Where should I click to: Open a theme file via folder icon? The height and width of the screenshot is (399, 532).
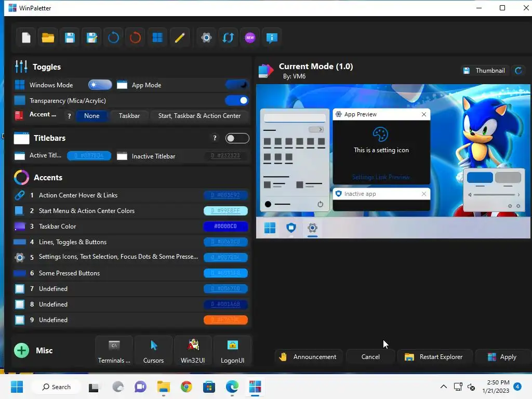[48, 37]
